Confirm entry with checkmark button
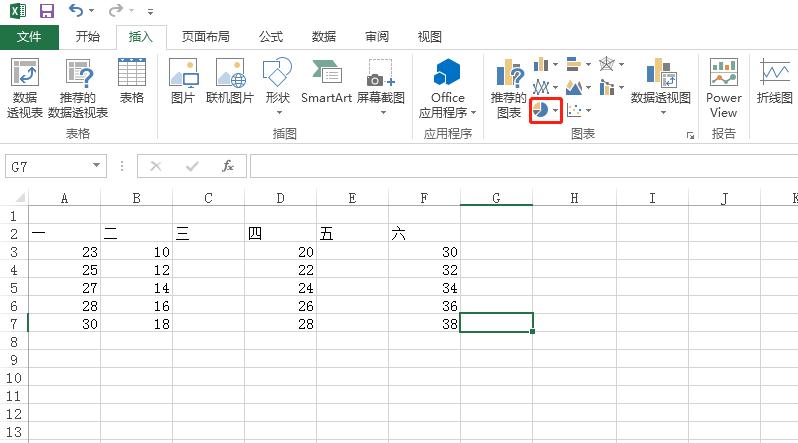The width and height of the screenshot is (798, 443). [x=192, y=166]
